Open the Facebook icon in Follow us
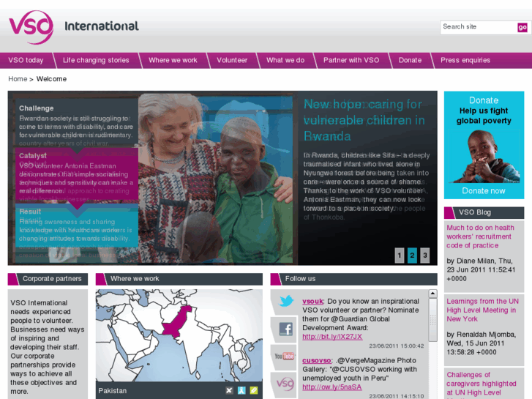This screenshot has width=532, height=399. coord(285,329)
